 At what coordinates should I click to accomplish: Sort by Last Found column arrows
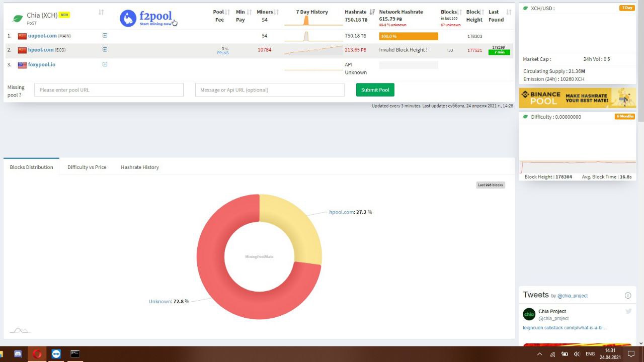click(509, 12)
